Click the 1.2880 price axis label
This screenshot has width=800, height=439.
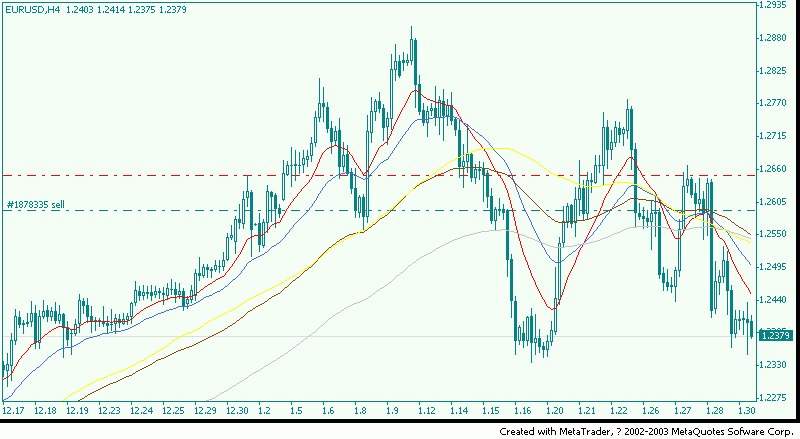coord(773,38)
